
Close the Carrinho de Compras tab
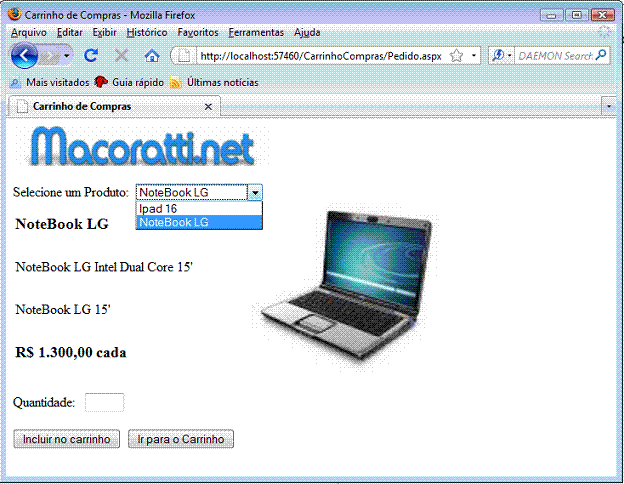[x=208, y=107]
